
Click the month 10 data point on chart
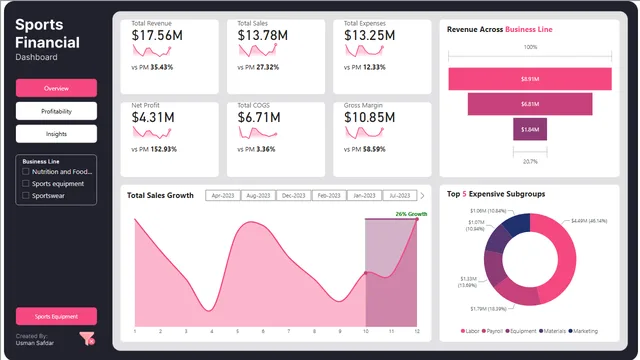coord(366,273)
